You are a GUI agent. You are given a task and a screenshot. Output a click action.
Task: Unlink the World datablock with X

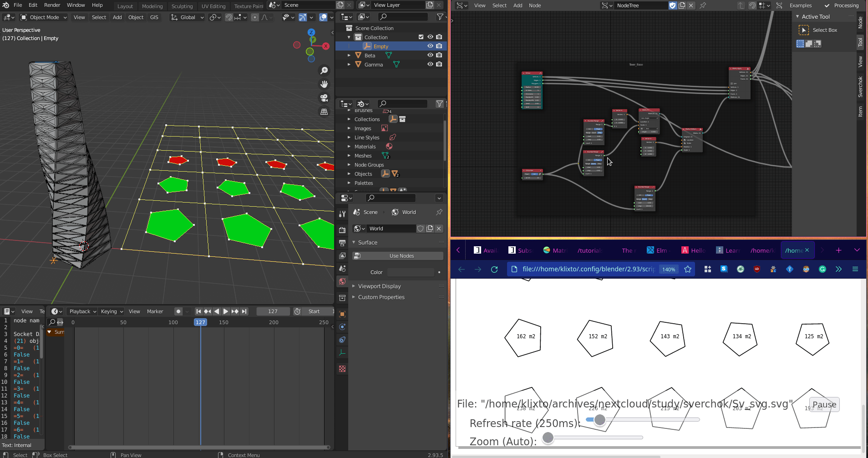(x=439, y=229)
